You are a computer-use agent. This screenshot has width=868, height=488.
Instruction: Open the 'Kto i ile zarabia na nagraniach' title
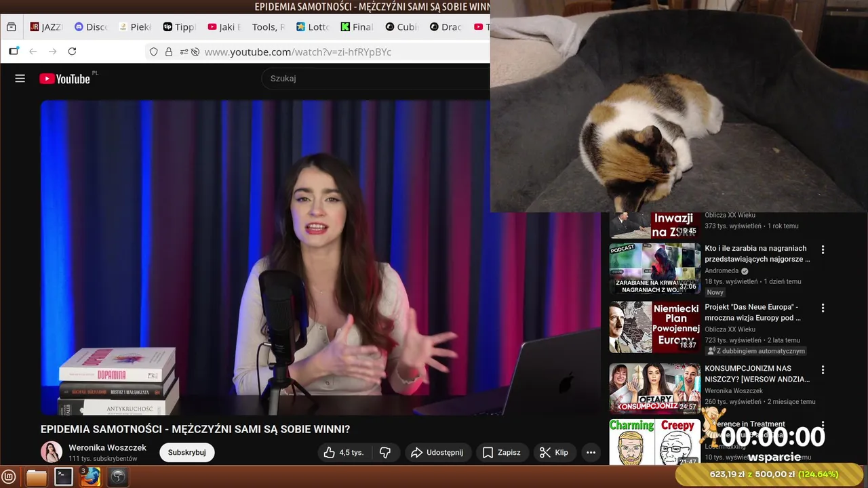click(757, 253)
